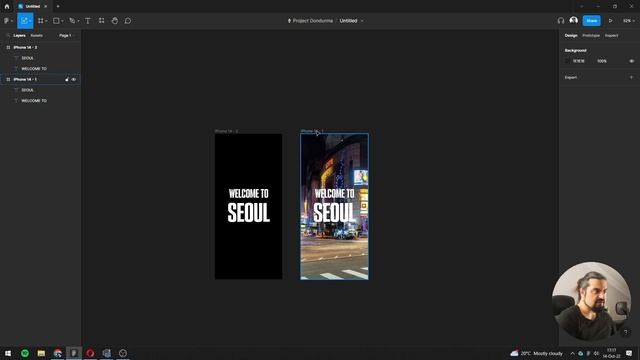Open the layers search icon
Viewport: 640px width, 360px height.
tap(8, 36)
